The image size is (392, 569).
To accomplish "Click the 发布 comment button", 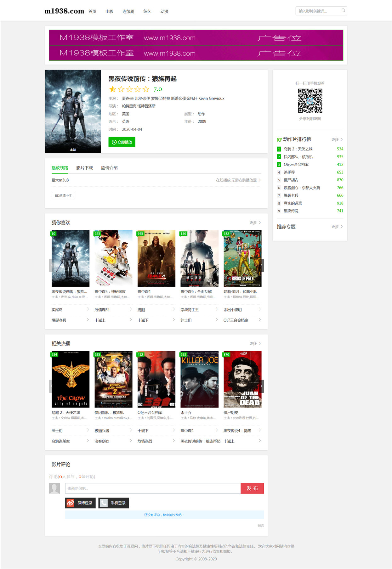I will coord(252,488).
